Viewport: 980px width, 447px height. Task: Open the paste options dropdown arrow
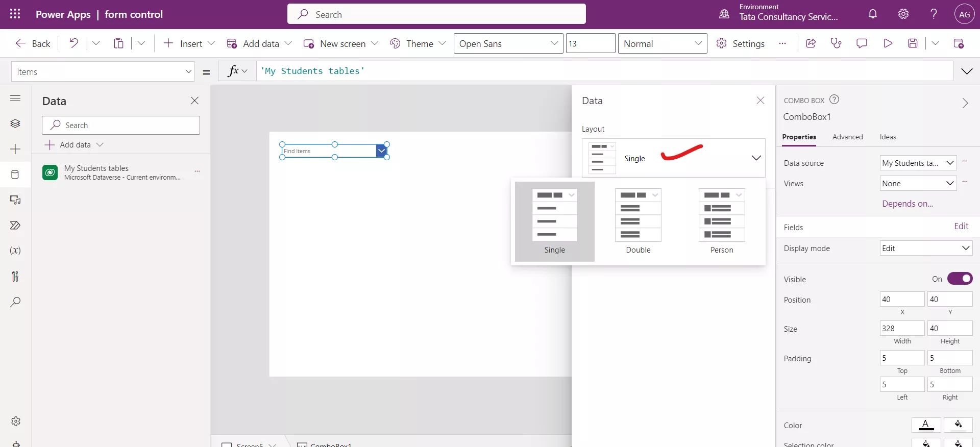141,43
